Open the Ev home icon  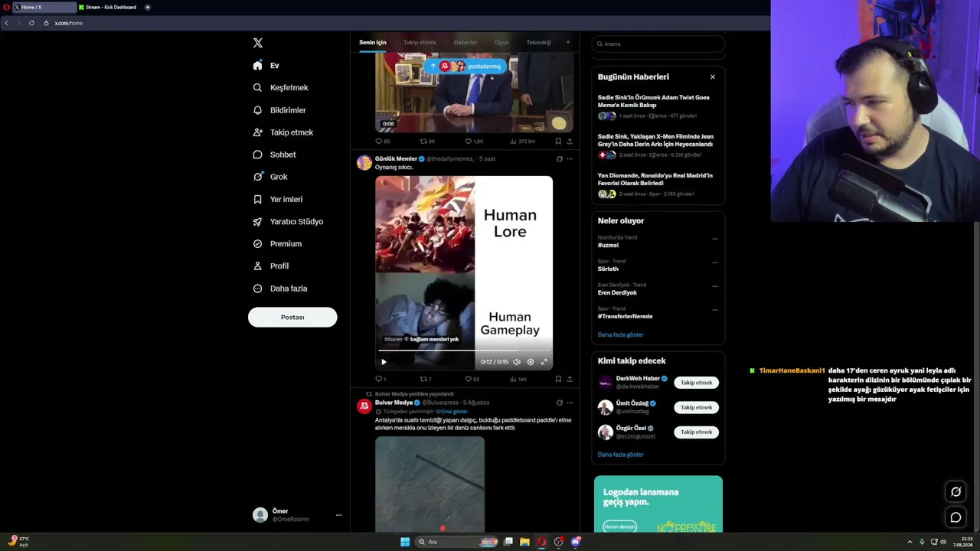[x=258, y=66]
